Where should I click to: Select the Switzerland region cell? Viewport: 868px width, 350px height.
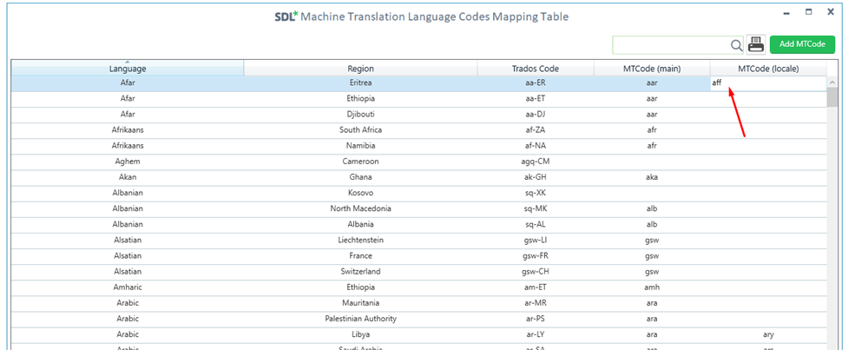click(x=360, y=272)
